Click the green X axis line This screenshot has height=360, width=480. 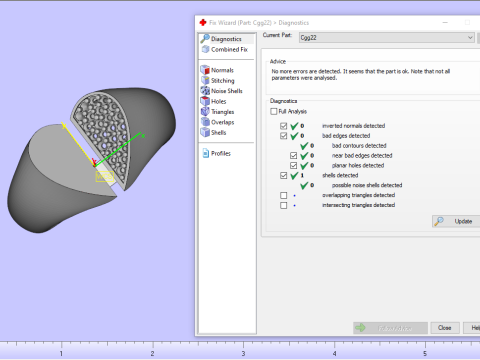click(118, 149)
